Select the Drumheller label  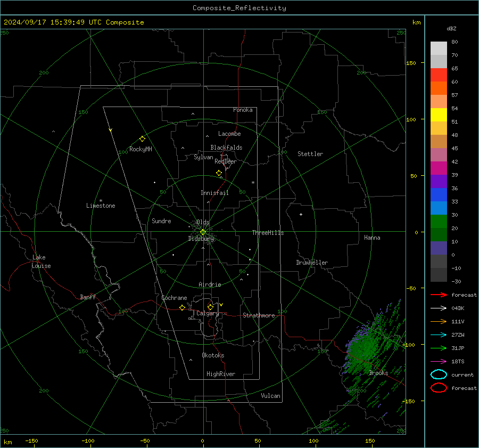coord(312,263)
